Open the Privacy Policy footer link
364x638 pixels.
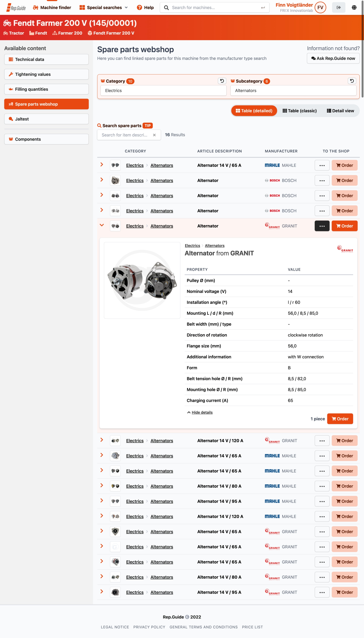click(x=149, y=627)
